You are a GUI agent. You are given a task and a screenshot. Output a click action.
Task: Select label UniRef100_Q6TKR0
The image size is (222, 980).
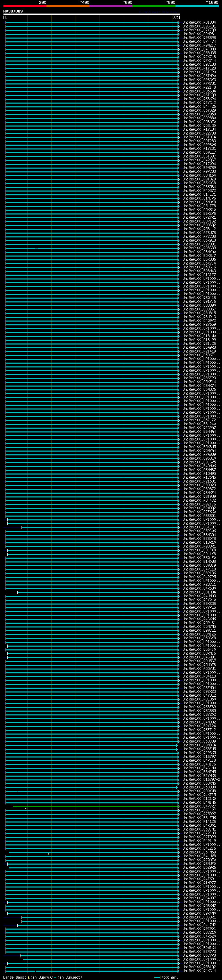(x=199, y=72)
